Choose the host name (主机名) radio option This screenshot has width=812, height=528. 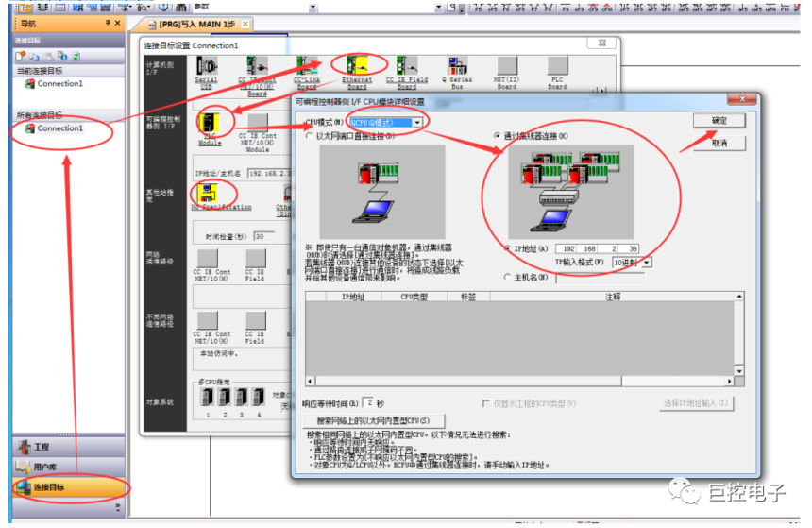click(x=507, y=278)
